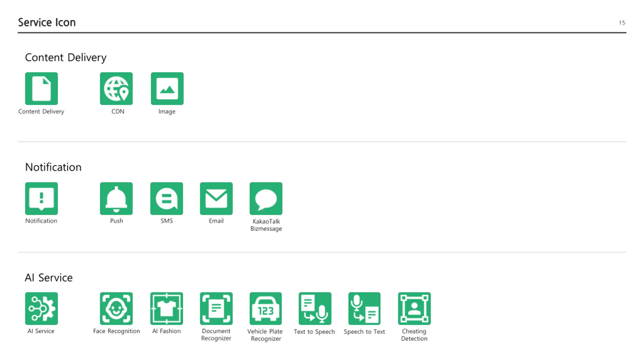Viewport: 644px width, 362px height.
Task: Select the Notification exclamation icon
Action: [42, 199]
